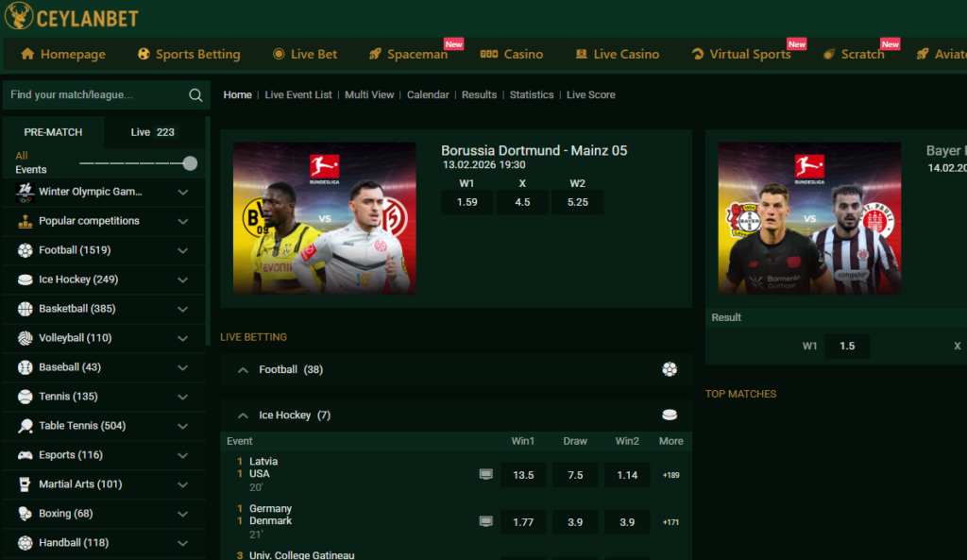Collapse live Football (38) section

[243, 370]
